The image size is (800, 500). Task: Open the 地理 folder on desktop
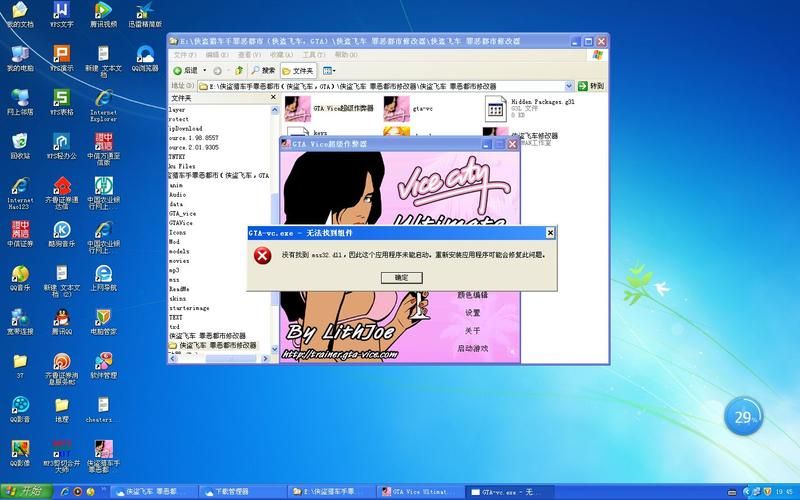pos(62,409)
